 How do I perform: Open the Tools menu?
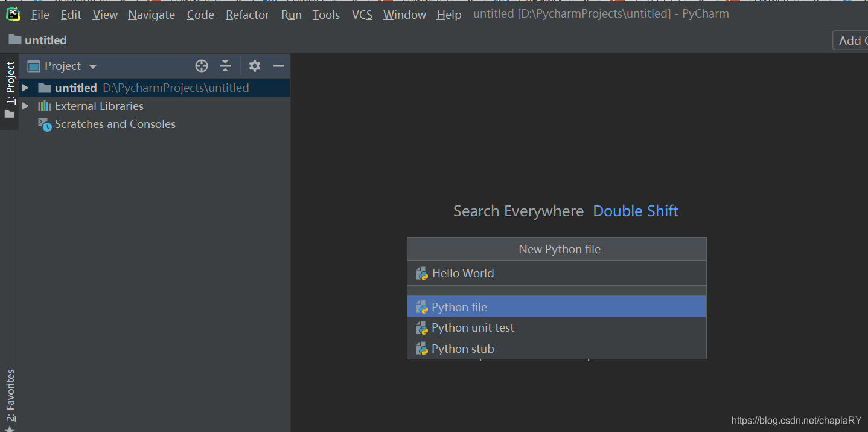(x=326, y=15)
